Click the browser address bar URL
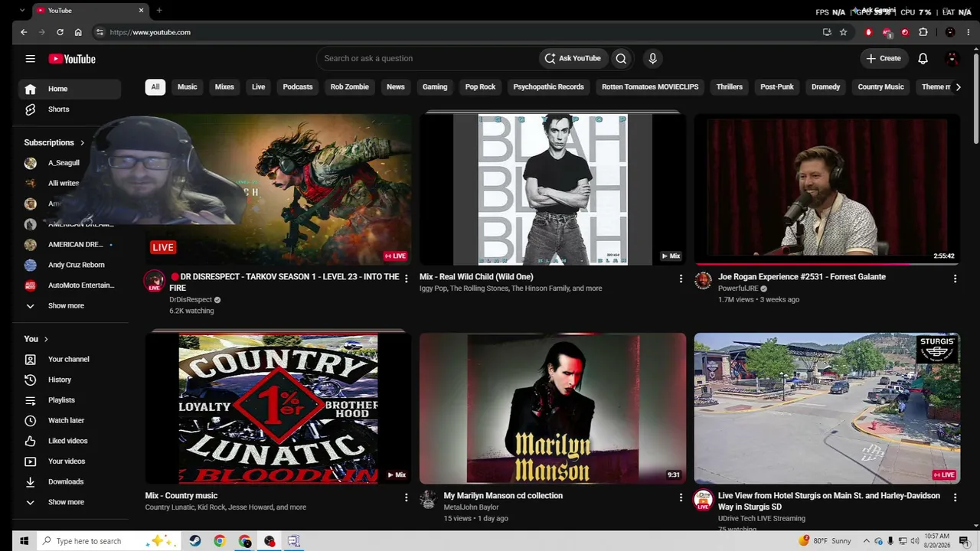The image size is (980, 551). (150, 32)
